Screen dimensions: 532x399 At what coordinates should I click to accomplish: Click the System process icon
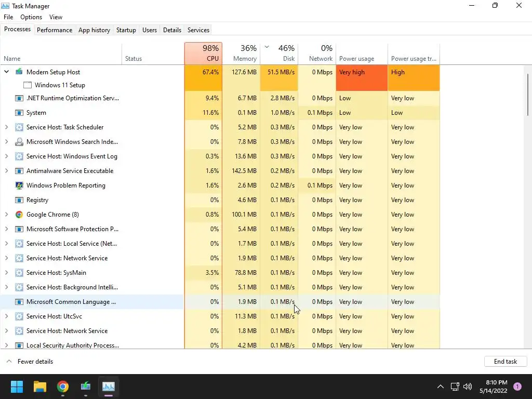coord(19,113)
